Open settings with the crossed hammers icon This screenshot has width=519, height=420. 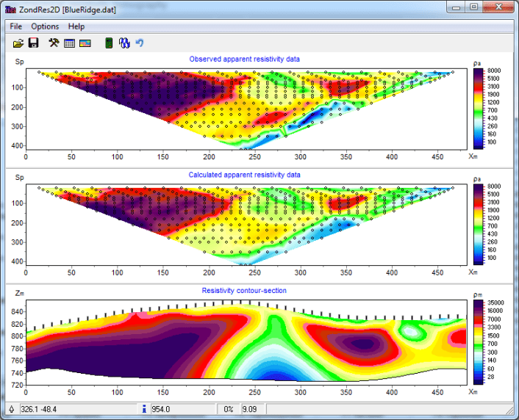pyautogui.click(x=54, y=43)
